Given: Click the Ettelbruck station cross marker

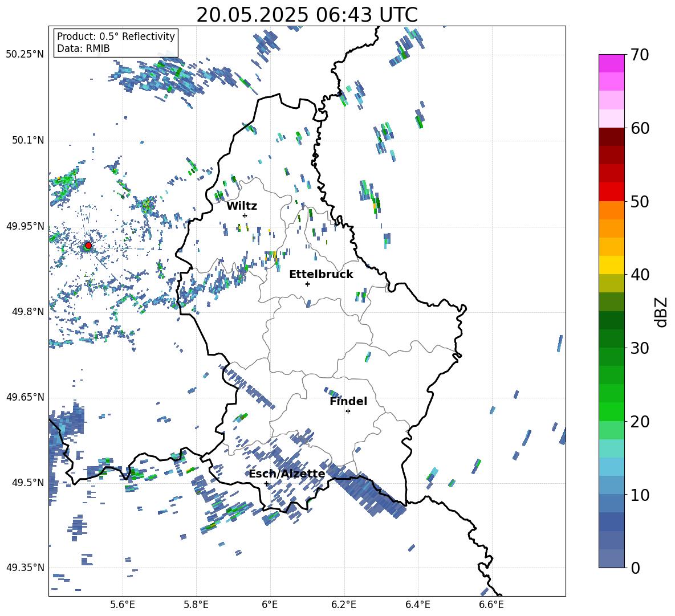Looking at the screenshot, I should (x=307, y=284).
